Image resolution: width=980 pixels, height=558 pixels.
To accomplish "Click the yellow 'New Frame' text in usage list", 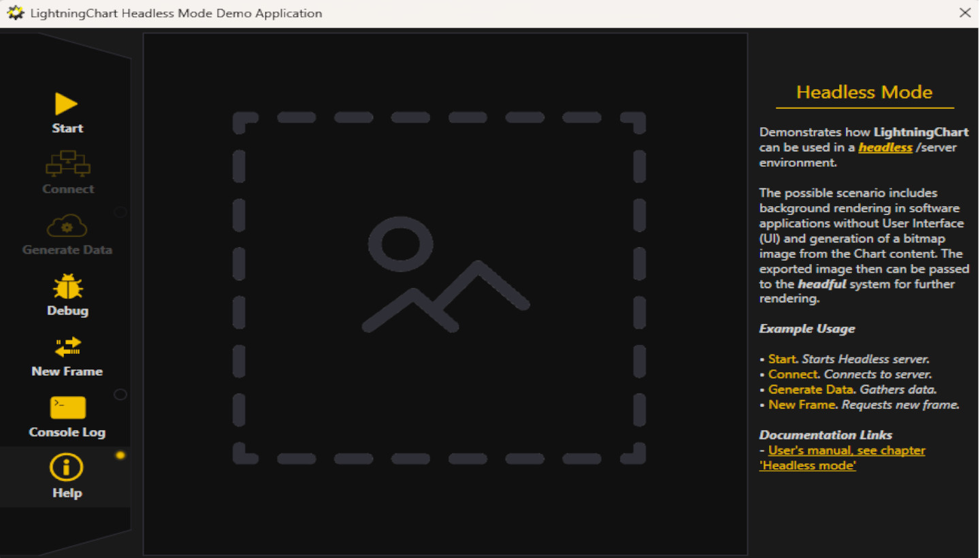I will (x=802, y=405).
